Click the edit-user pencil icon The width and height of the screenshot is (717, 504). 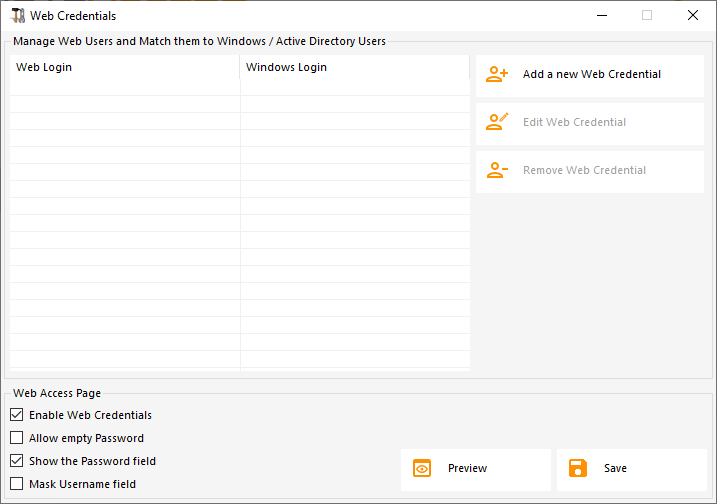point(497,122)
